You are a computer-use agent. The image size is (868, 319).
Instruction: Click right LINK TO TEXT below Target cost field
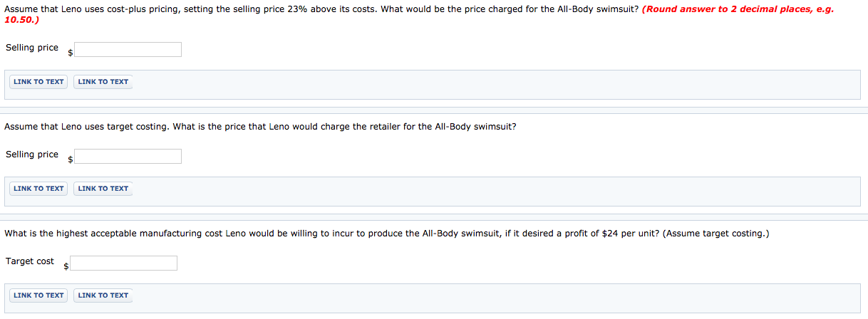103,296
